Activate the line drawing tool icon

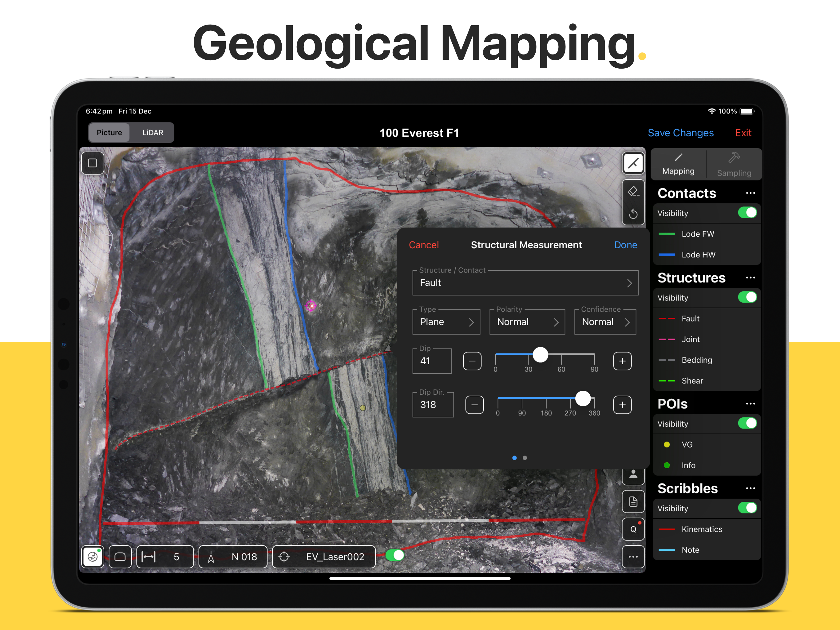(633, 163)
